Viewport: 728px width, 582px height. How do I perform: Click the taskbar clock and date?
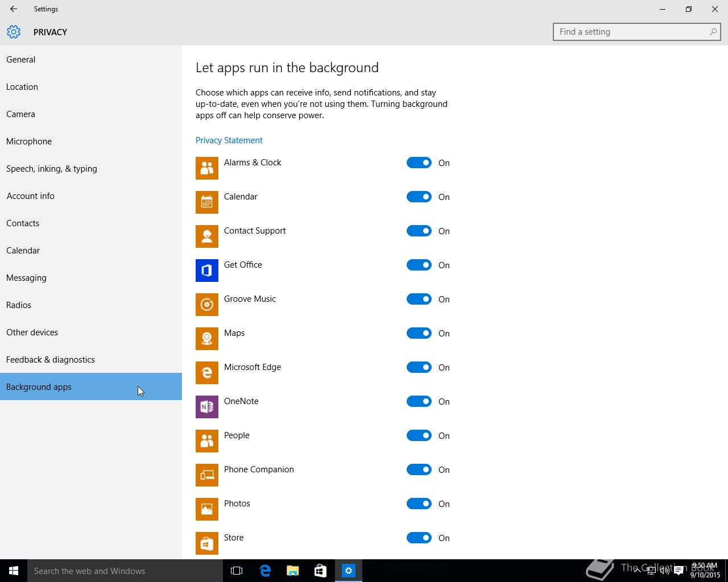pos(705,571)
